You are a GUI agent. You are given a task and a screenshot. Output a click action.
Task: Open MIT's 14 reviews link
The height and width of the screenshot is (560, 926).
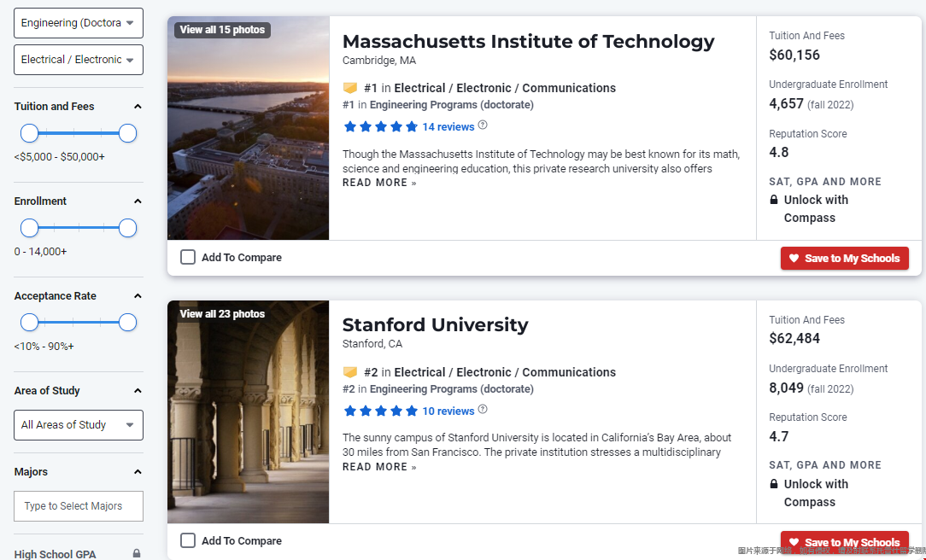pyautogui.click(x=448, y=127)
